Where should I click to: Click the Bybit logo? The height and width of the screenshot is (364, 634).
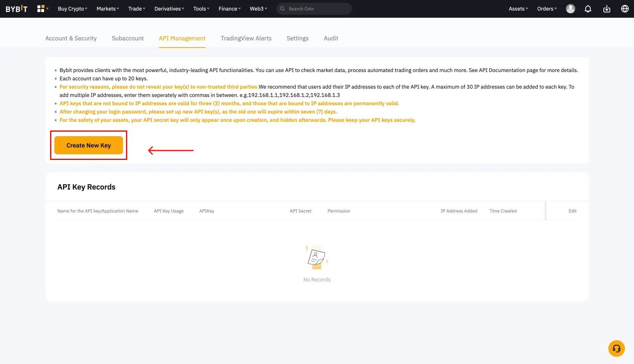click(x=17, y=9)
